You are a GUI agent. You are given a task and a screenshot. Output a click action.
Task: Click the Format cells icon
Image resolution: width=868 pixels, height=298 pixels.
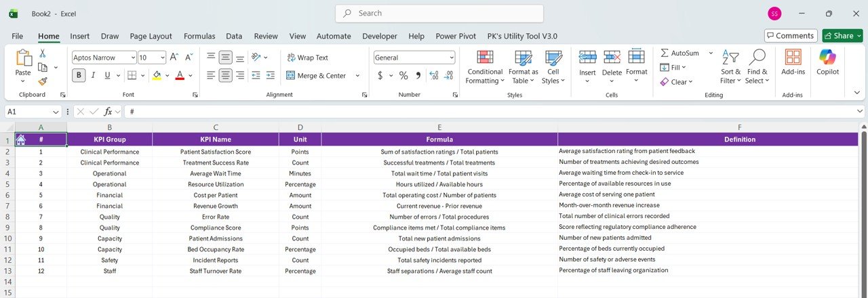pyautogui.click(x=636, y=58)
